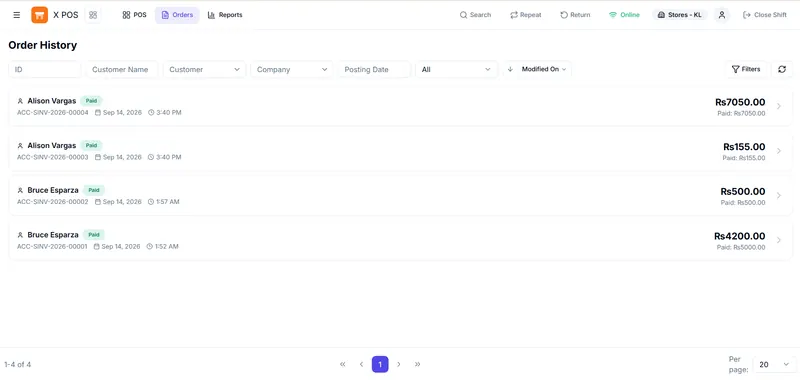Open Alison Vargas order ACC-SINV-2026-00004
The width and height of the screenshot is (800, 380).
click(x=400, y=106)
